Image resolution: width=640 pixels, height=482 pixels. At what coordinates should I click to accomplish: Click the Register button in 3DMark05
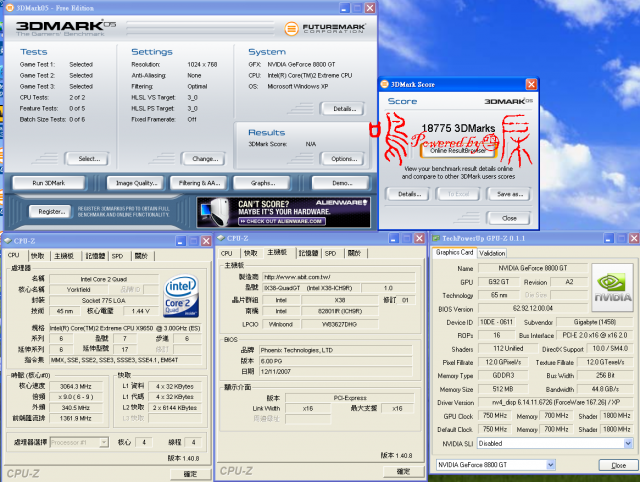point(51,211)
